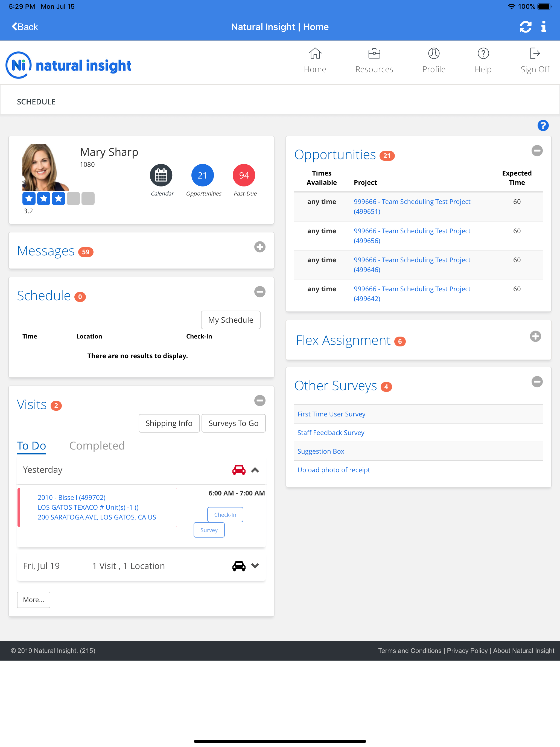Tap the battery status icon

point(544,6)
